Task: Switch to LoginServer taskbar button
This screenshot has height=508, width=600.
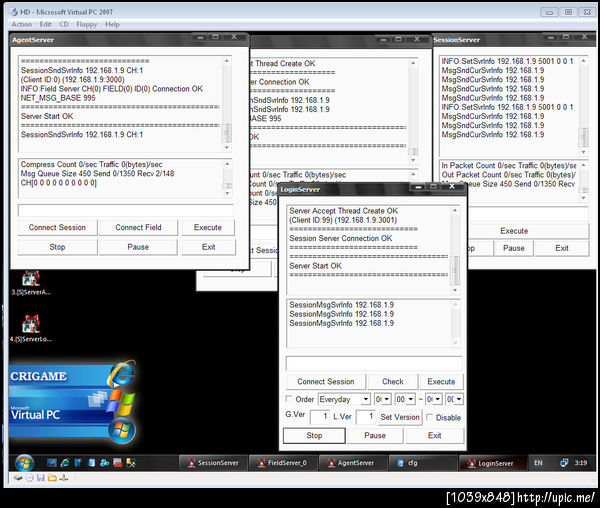Action: click(x=492, y=463)
